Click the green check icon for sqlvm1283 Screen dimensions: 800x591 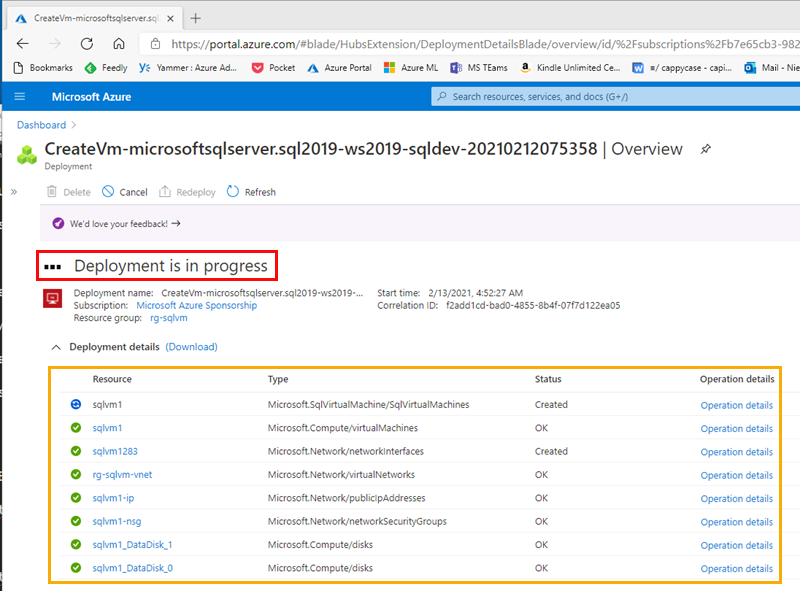[x=76, y=451]
